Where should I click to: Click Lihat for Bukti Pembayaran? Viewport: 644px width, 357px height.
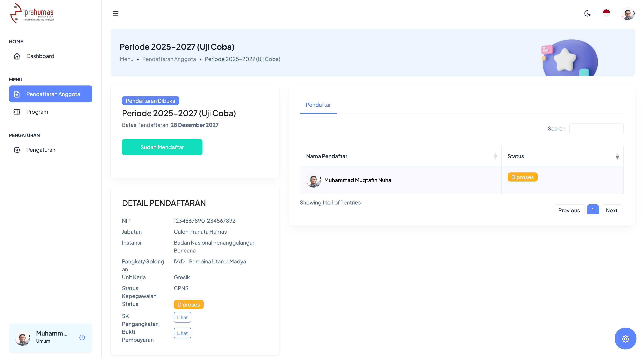182,333
